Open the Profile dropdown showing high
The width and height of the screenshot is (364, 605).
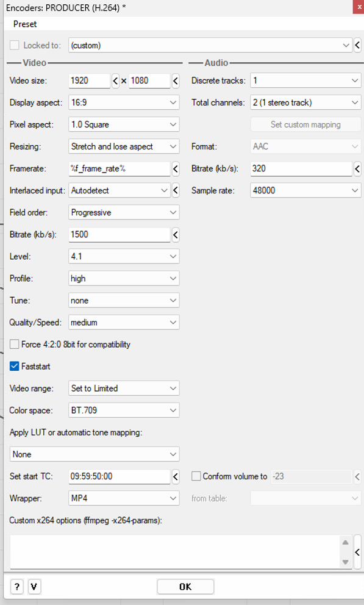pos(124,279)
